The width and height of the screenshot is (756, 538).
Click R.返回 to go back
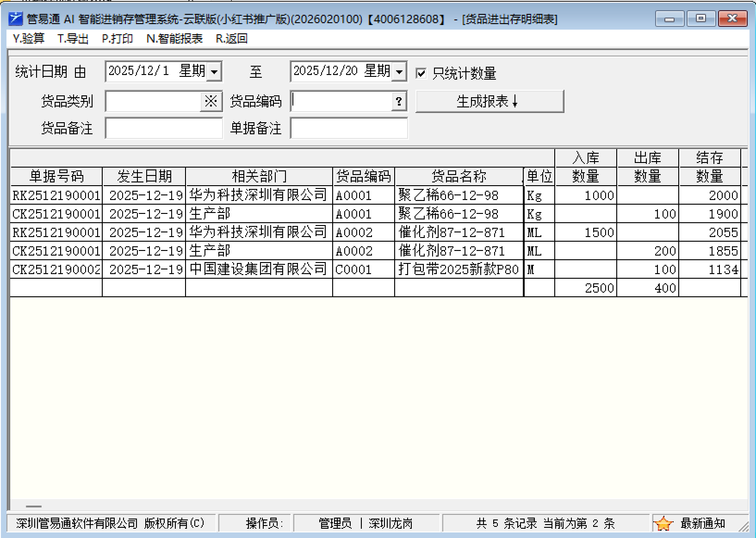231,39
